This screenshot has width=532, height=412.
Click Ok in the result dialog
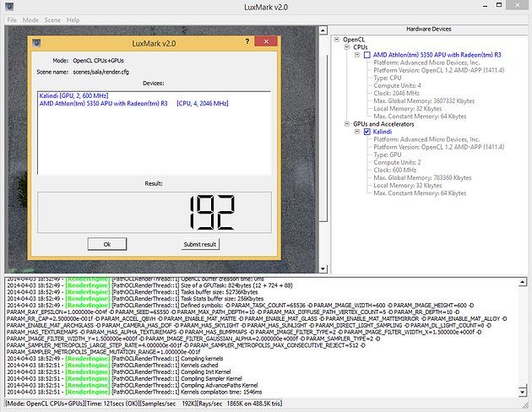click(107, 244)
